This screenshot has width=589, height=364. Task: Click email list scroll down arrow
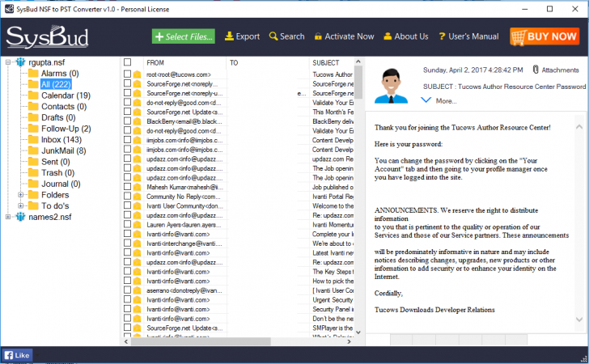pyautogui.click(x=358, y=332)
